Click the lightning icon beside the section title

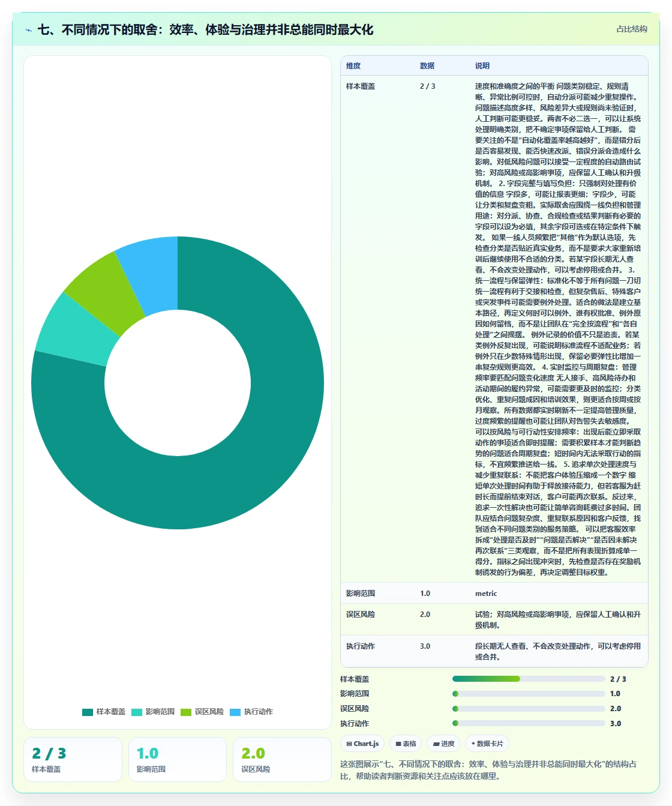click(x=28, y=30)
